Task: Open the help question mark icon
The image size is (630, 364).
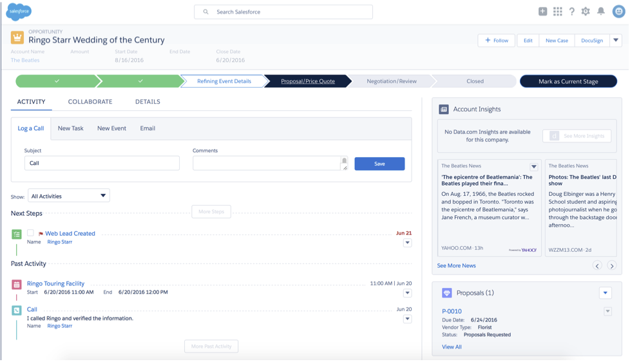Action: click(x=571, y=11)
